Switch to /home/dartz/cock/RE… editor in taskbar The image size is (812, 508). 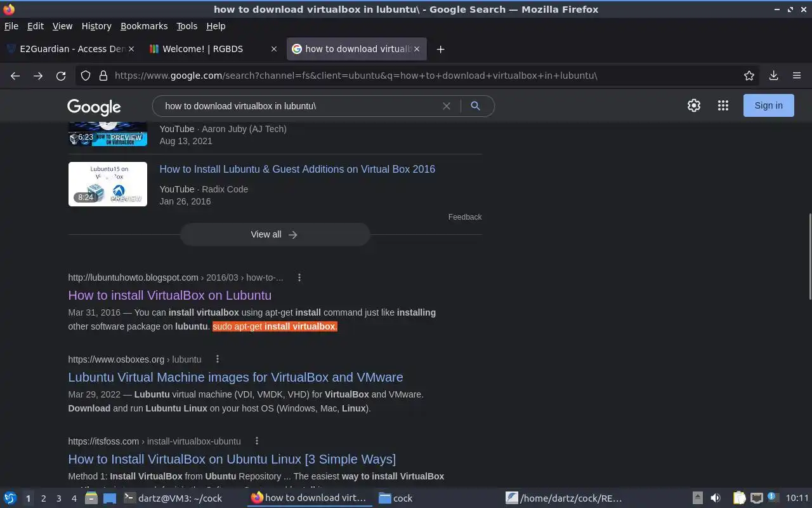point(564,498)
